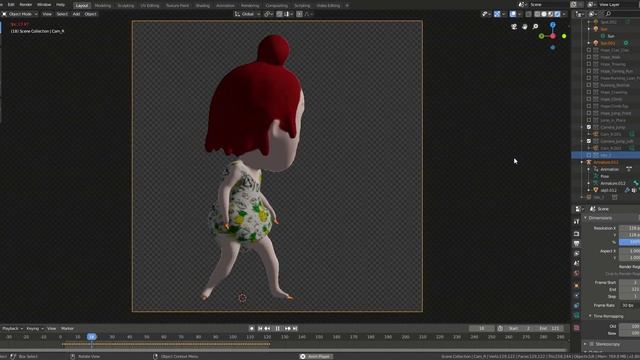
Task: Open the Render properties tab
Action: click(x=576, y=233)
